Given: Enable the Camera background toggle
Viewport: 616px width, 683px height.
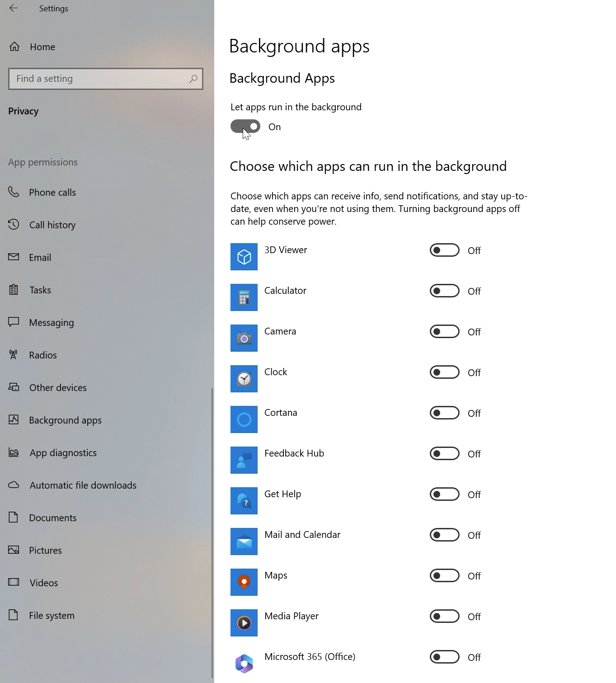Looking at the screenshot, I should click(445, 331).
